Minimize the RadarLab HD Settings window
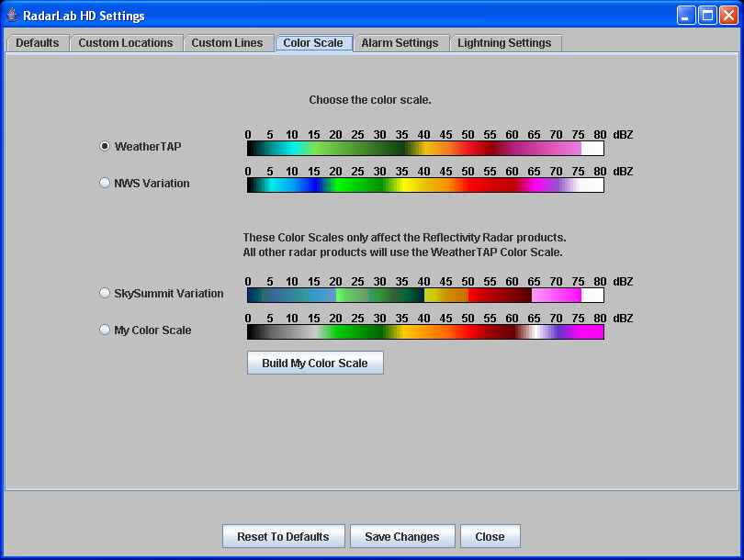744x560 pixels. 685,16
